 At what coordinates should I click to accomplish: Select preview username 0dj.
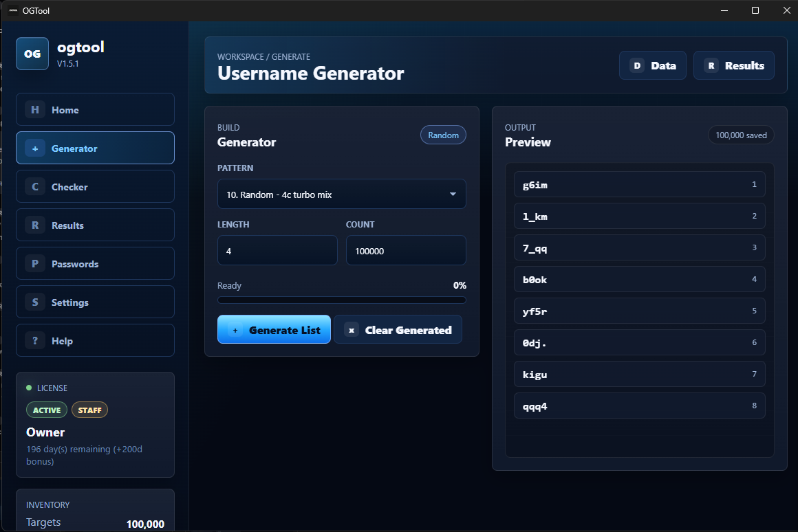coord(639,343)
